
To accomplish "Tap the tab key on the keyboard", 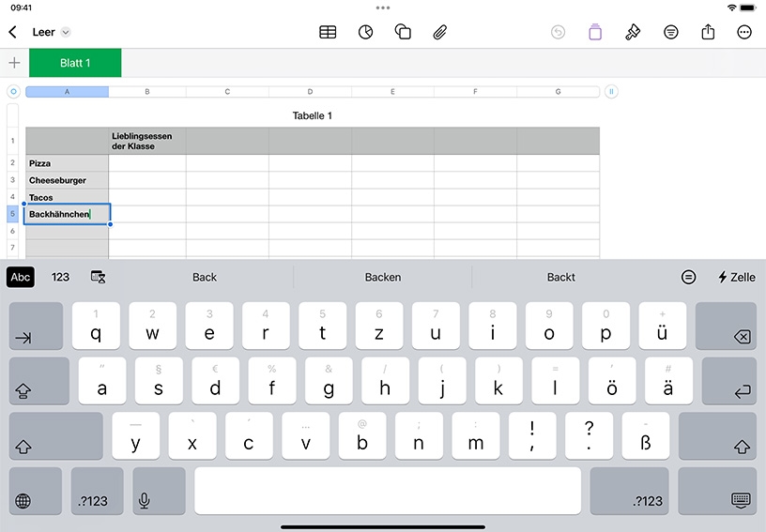I will 37,326.
